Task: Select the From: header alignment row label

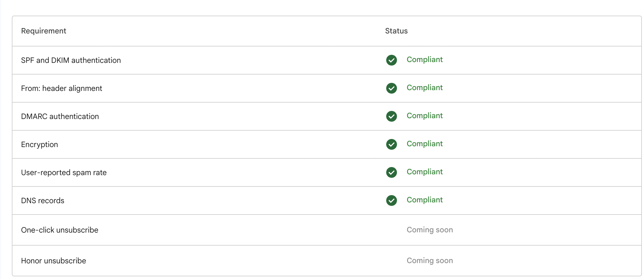Action: point(61,88)
